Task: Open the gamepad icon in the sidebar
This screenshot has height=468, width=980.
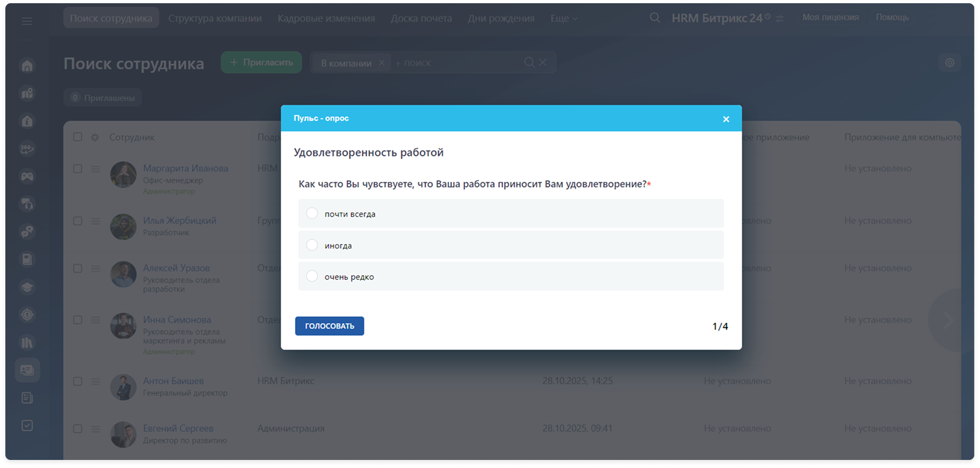Action: [27, 176]
